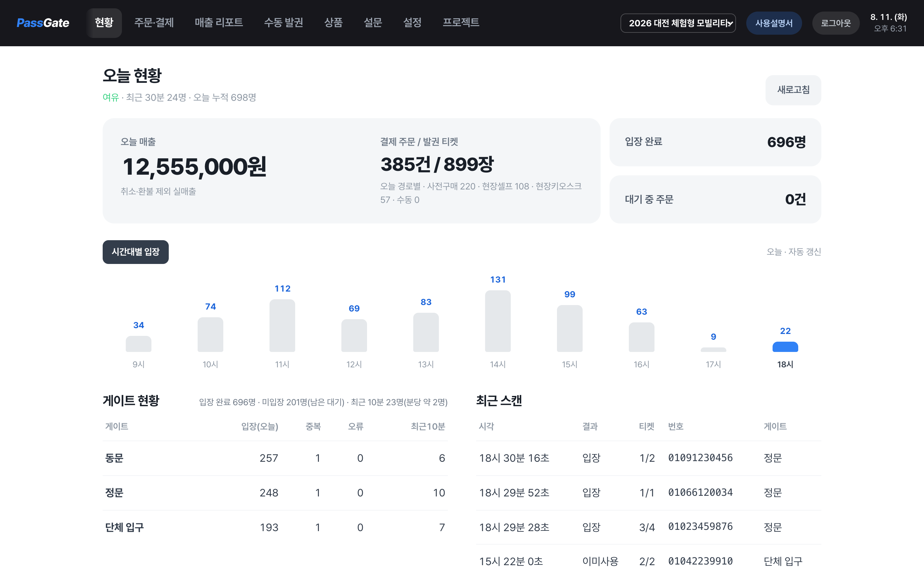Open the 상품 menu
The image size is (924, 578).
click(333, 23)
